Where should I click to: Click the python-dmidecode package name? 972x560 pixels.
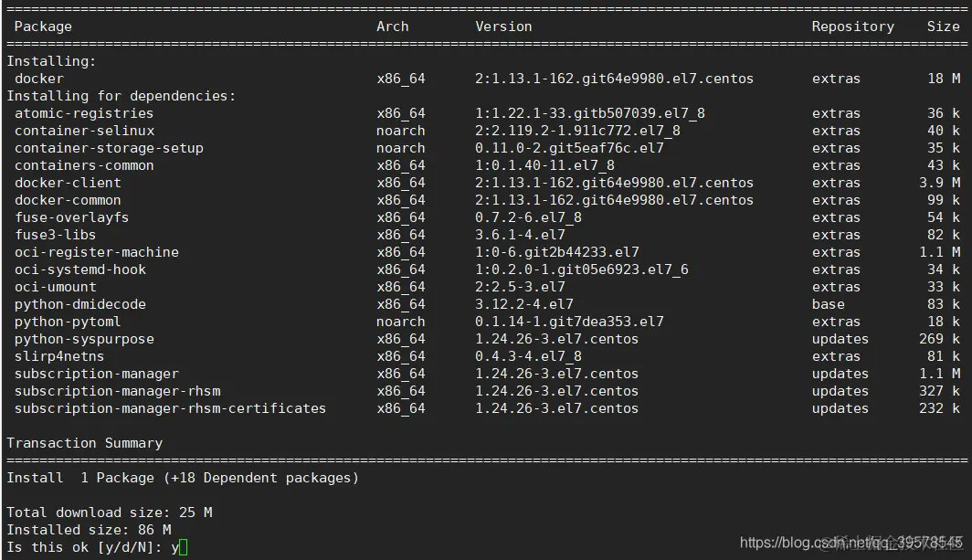(80, 304)
